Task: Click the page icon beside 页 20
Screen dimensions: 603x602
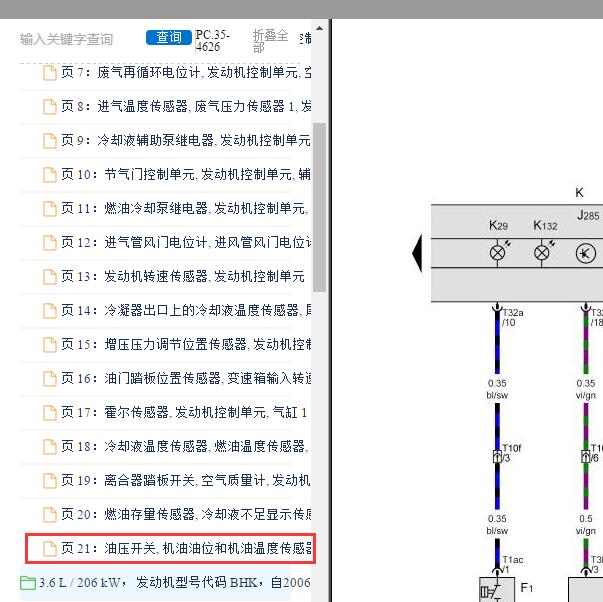Action: [x=50, y=515]
